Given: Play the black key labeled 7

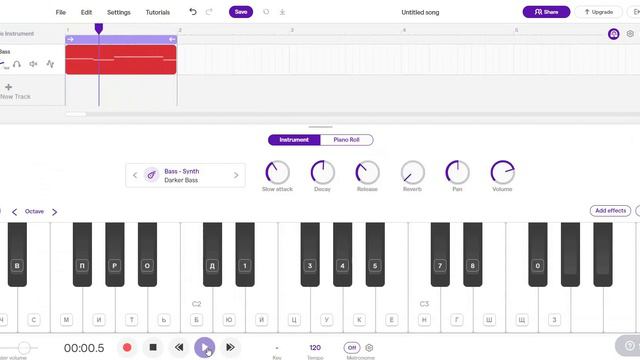Looking at the screenshot, I should point(440,254).
